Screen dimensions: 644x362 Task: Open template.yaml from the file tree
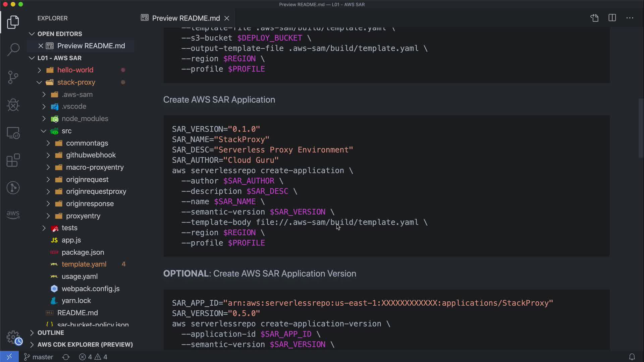84,264
